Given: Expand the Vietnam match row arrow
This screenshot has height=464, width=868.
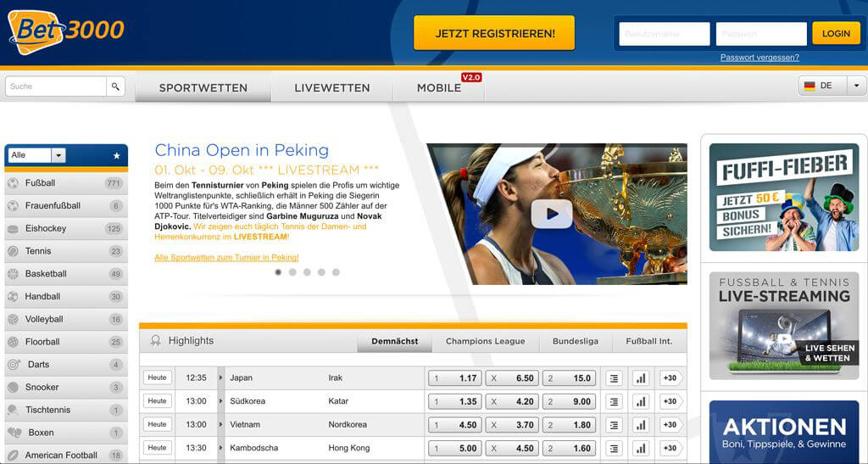Looking at the screenshot, I should tap(221, 424).
